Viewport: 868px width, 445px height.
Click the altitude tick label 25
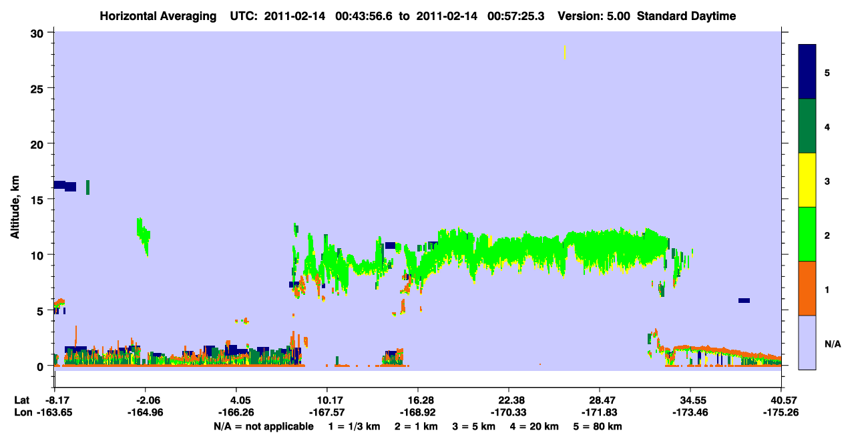(x=38, y=88)
